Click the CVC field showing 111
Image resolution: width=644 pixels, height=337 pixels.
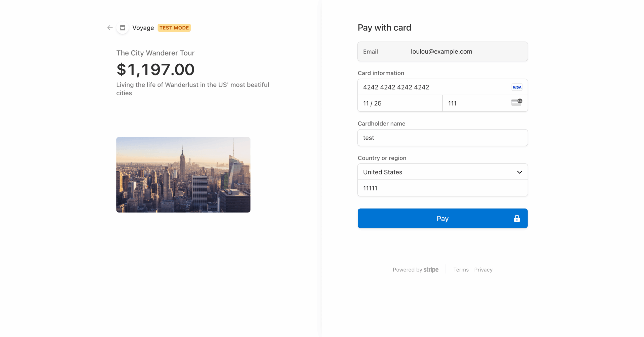coord(485,103)
